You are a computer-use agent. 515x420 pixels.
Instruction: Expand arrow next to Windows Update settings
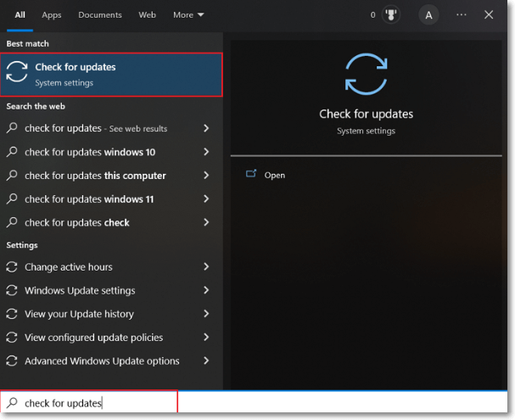pos(206,290)
